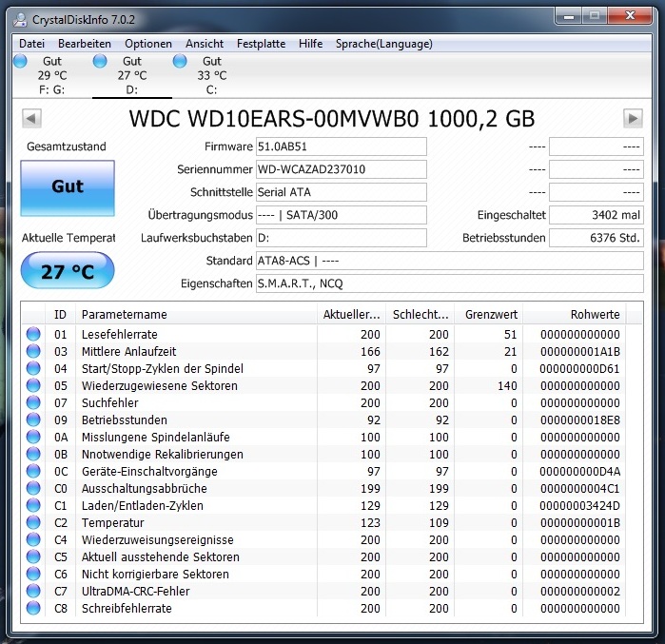Open the Ansicht menu

pyautogui.click(x=205, y=44)
